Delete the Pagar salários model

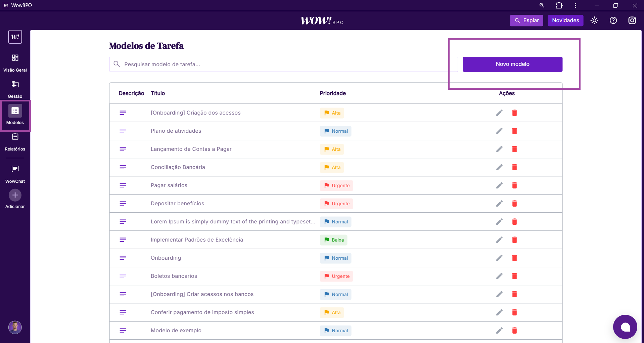tap(514, 185)
